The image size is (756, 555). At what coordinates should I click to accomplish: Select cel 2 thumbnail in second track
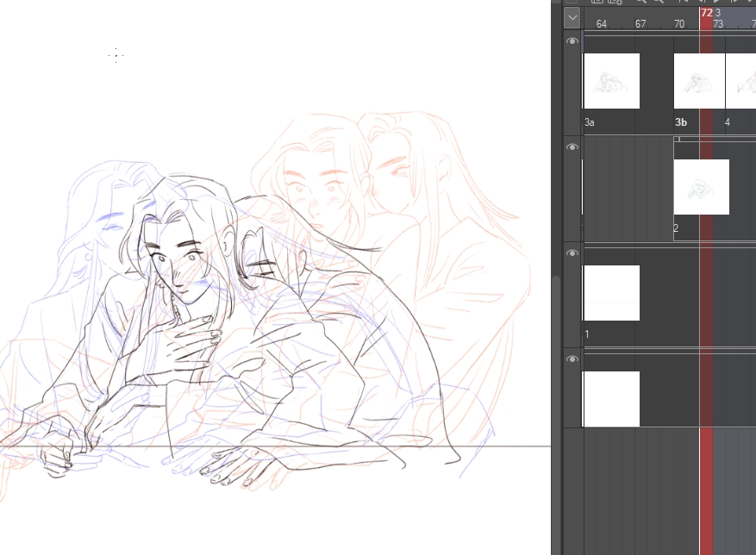coord(701,187)
